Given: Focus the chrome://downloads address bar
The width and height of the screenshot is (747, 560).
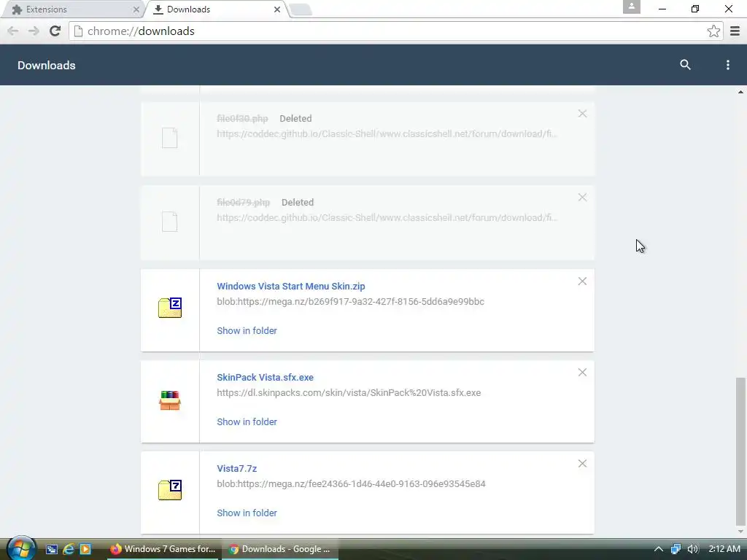Looking at the screenshot, I should point(395,31).
